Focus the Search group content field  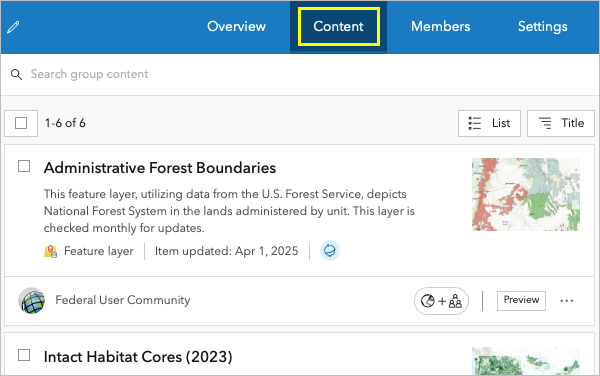(300, 74)
